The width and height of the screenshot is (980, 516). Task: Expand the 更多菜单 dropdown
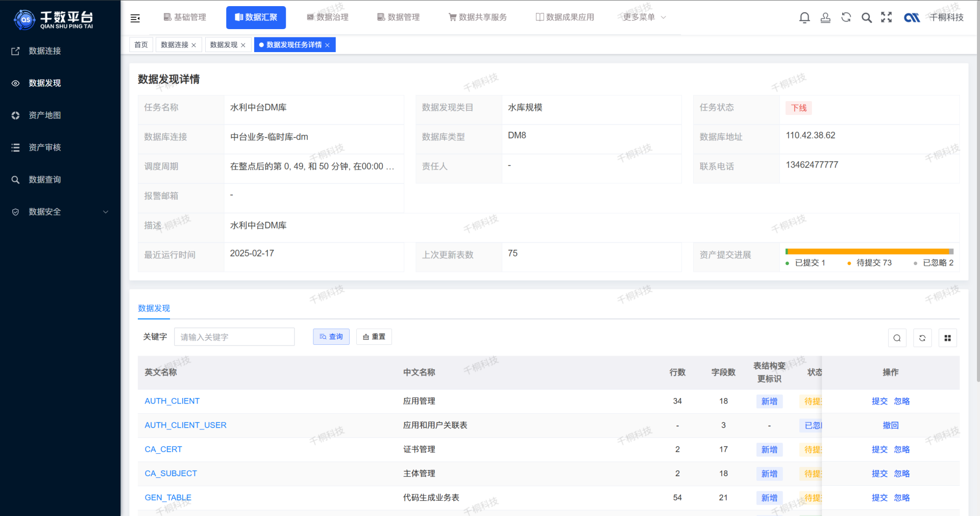(643, 17)
